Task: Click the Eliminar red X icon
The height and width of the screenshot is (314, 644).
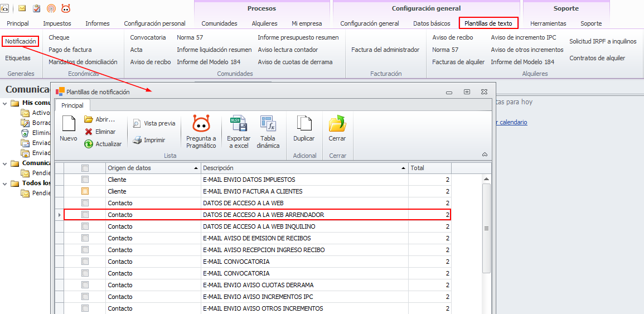Action: [x=89, y=132]
